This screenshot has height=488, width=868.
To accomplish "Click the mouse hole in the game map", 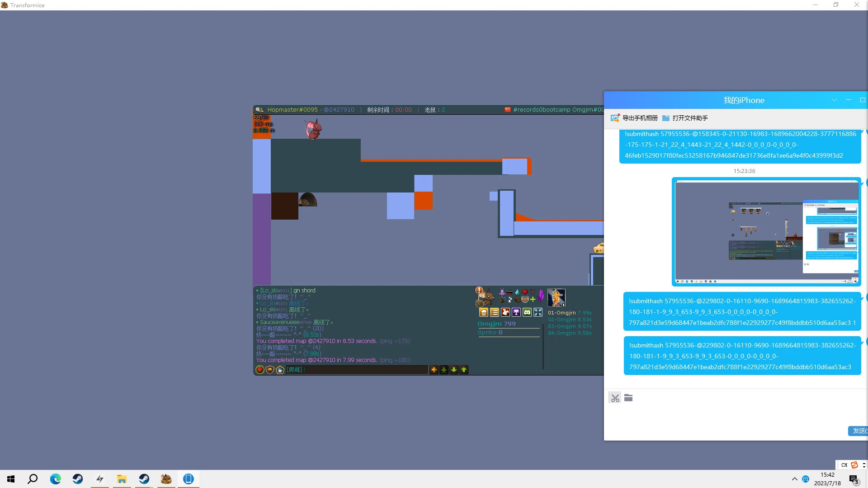I will (307, 200).
